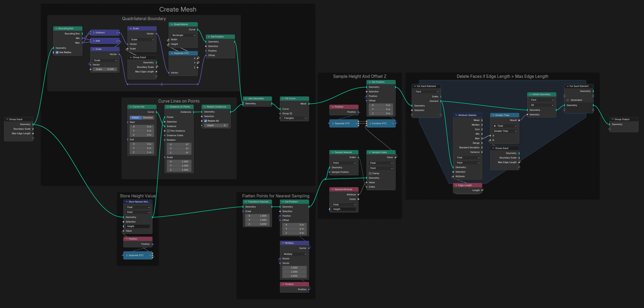Click the Group Output Geometry input socket

pyautogui.click(x=610, y=124)
